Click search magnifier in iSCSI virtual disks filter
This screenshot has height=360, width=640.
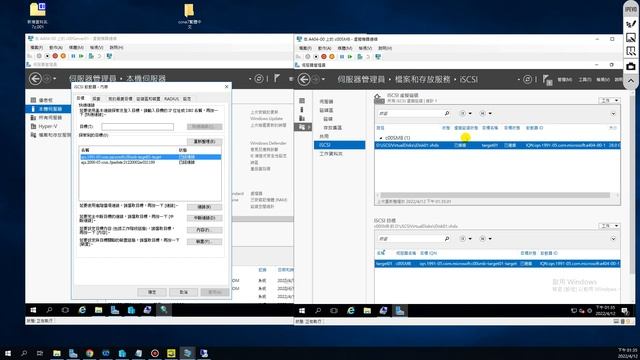point(447,113)
